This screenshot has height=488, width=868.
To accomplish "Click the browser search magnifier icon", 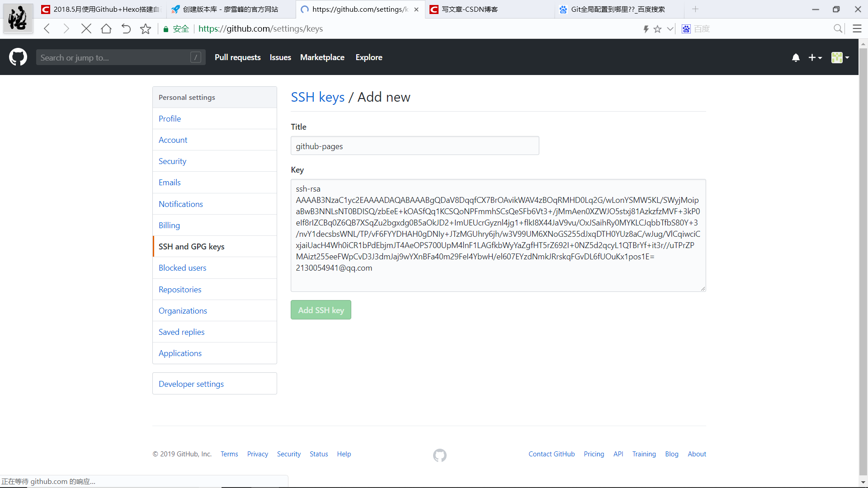I will (x=838, y=29).
